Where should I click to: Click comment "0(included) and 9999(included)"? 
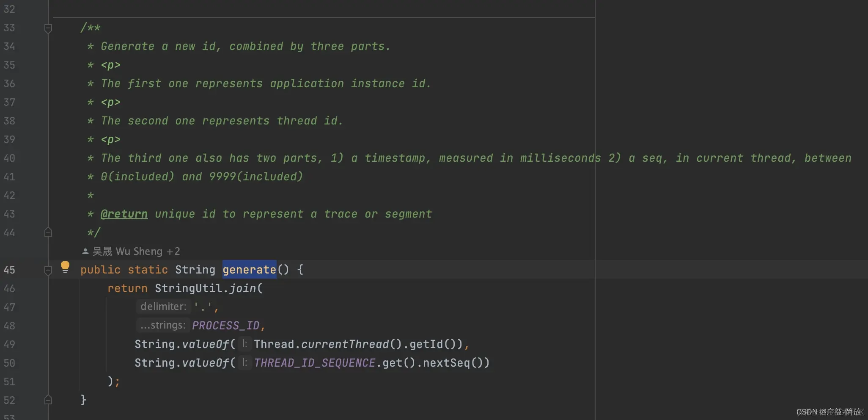202,177
